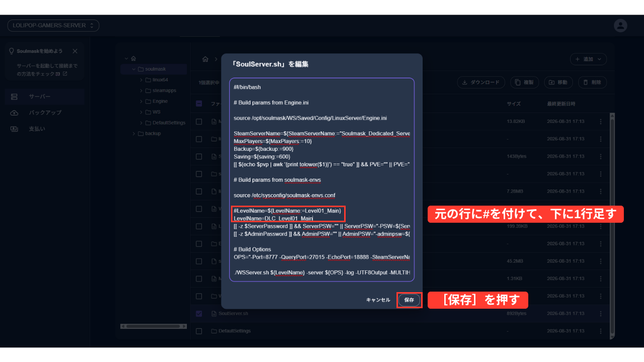Tick the checkbox for the 143Bytes file row
This screenshot has height=362, width=644.
pyautogui.click(x=199, y=156)
